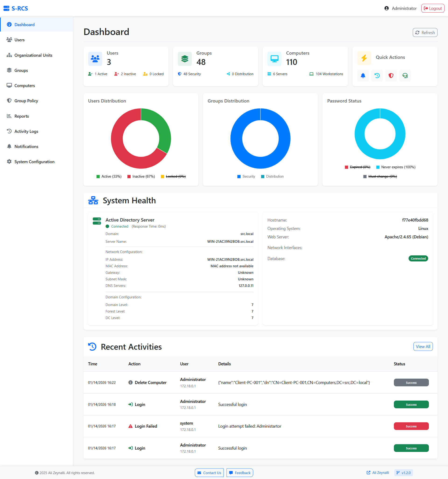Image resolution: width=448 pixels, height=479 pixels.
Task: Click the history Quick Action icon
Action: (x=377, y=76)
